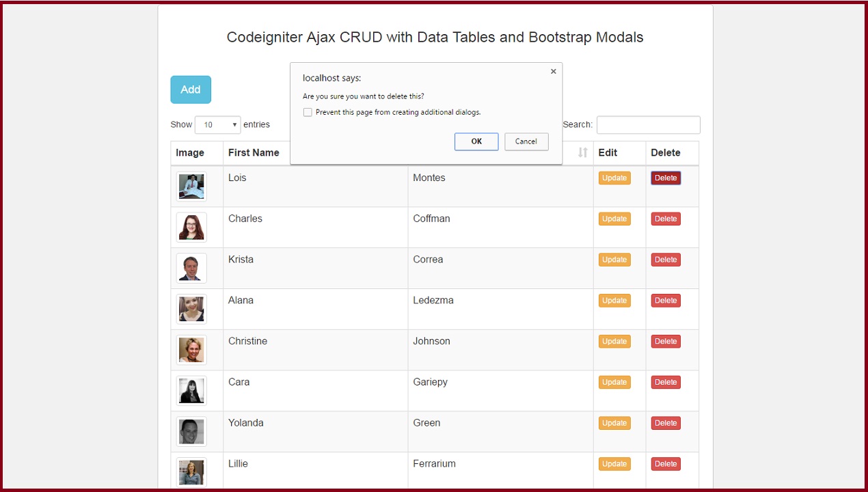This screenshot has width=868, height=492.
Task: Click Update for Charles Coffman
Action: 614,219
